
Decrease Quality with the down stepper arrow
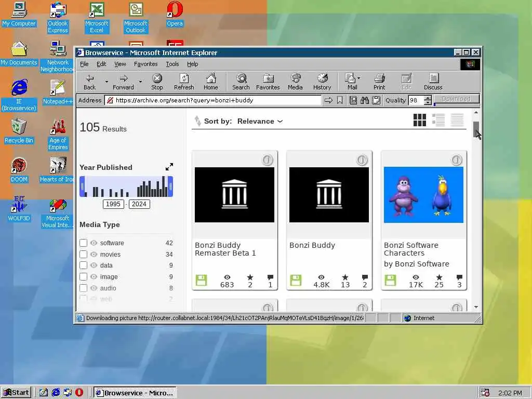(428, 102)
